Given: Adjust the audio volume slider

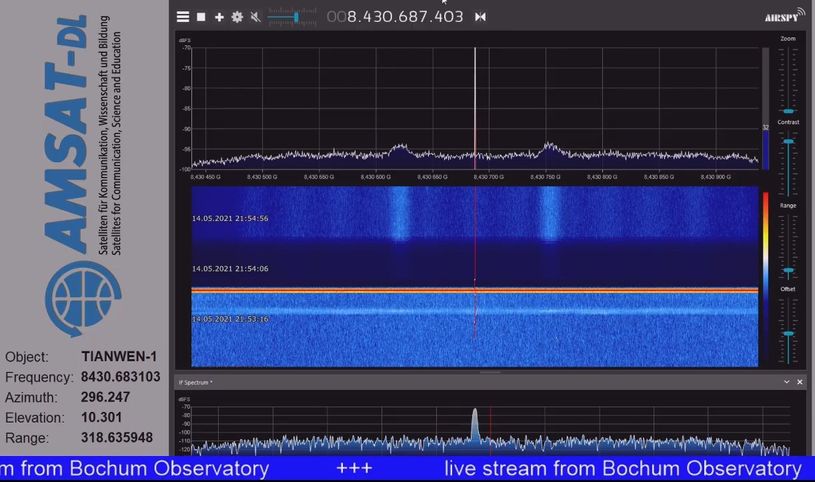Looking at the screenshot, I should click(x=295, y=17).
